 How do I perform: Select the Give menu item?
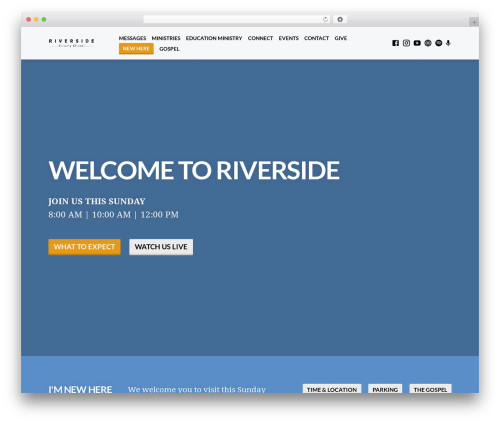point(341,38)
